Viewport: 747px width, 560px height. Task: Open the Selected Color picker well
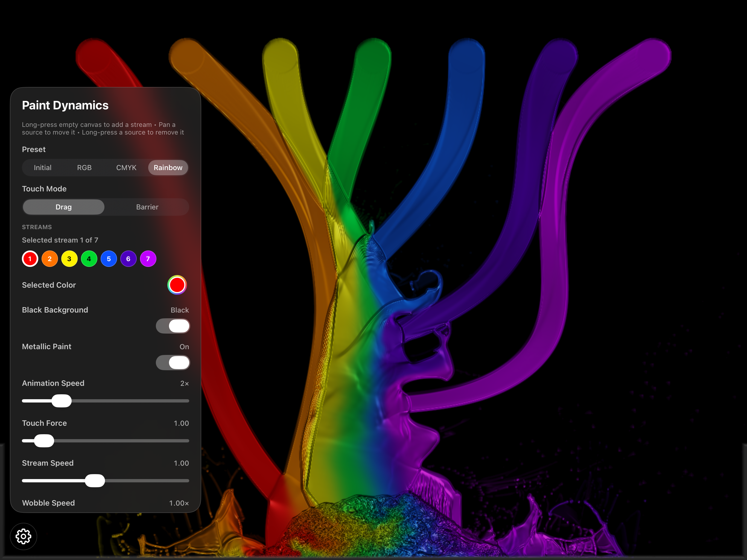177,285
